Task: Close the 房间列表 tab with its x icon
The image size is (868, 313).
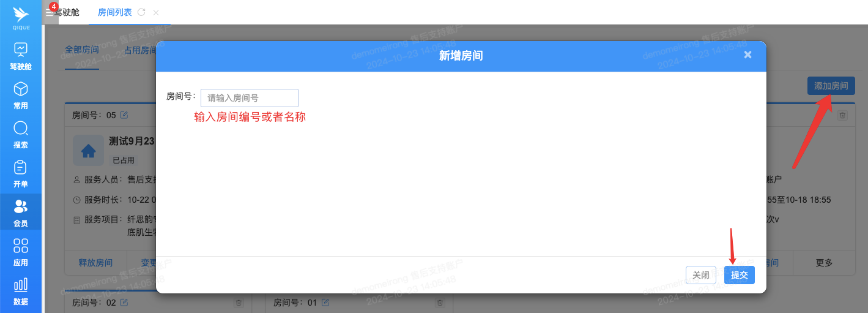Action: [156, 12]
